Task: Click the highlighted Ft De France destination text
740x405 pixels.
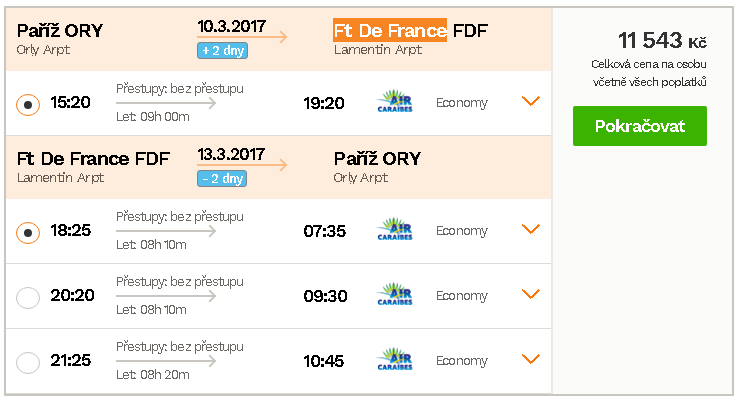Action: 390,30
